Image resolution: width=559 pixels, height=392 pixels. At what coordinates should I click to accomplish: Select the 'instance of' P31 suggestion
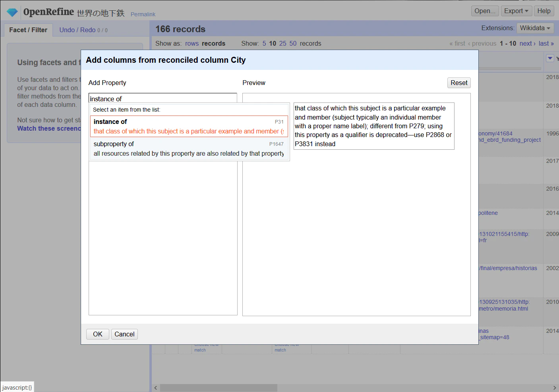pyautogui.click(x=189, y=126)
